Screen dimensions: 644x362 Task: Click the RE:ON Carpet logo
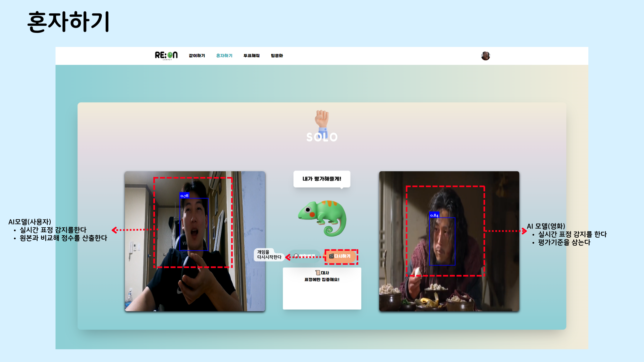[x=166, y=55]
